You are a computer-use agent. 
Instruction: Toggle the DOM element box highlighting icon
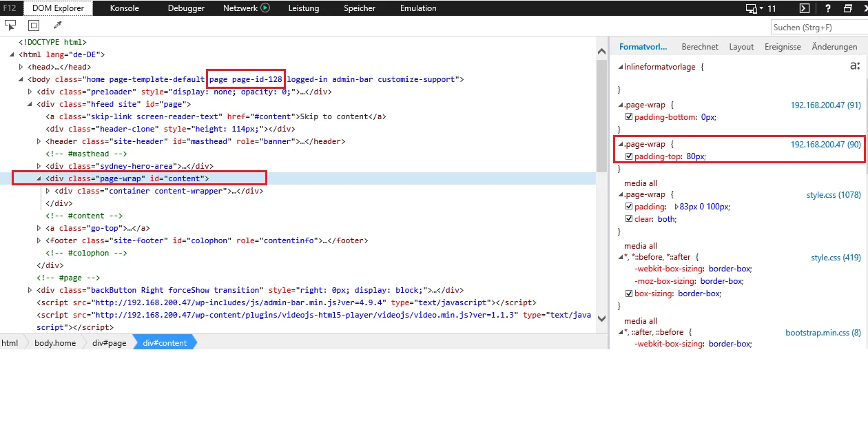[34, 25]
